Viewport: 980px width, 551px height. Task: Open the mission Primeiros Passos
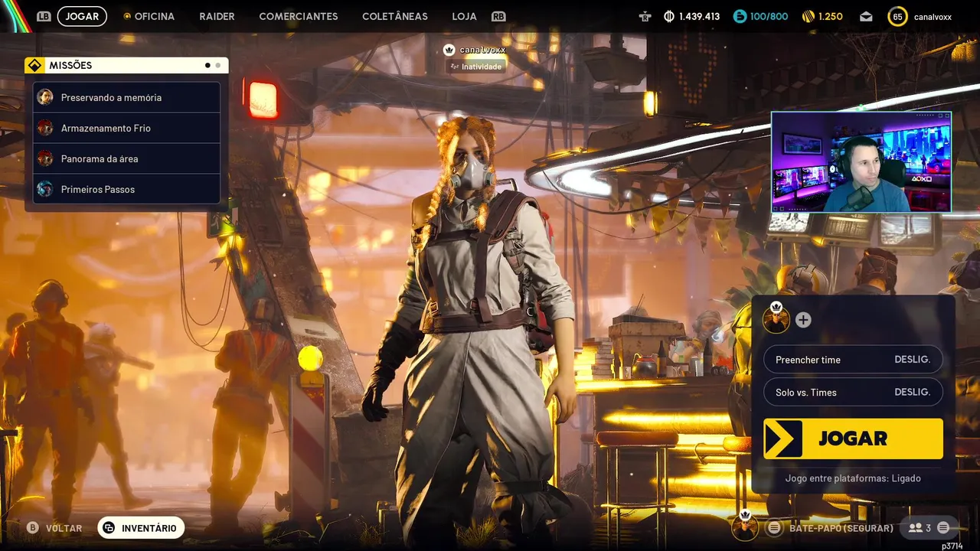click(126, 189)
